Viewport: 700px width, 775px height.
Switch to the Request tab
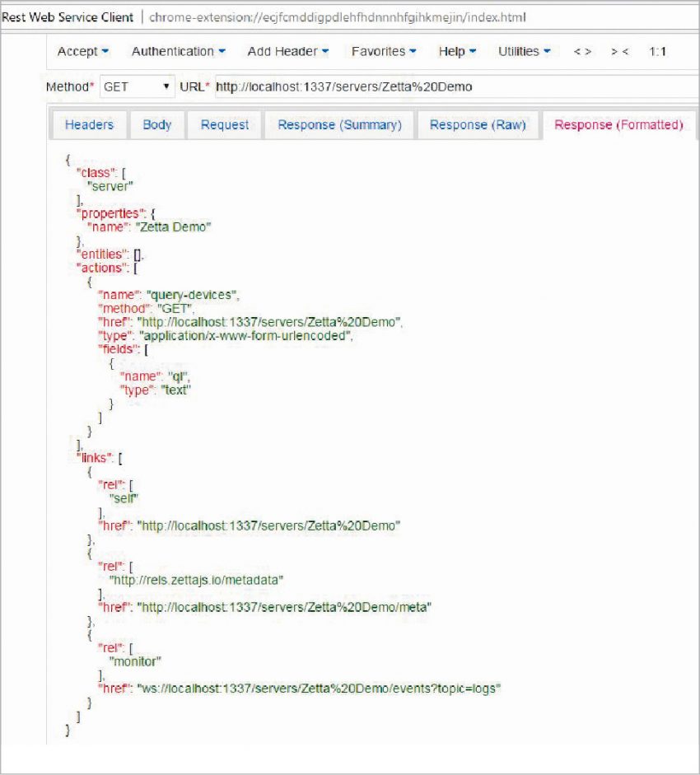(226, 124)
